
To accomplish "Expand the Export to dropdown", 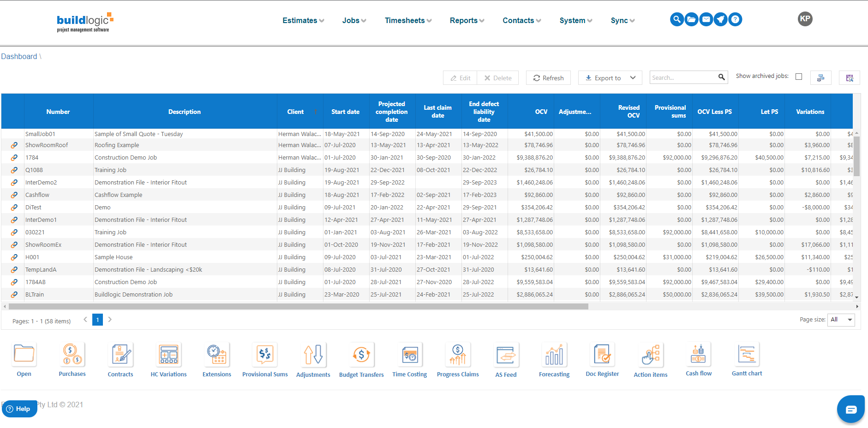I will click(610, 77).
